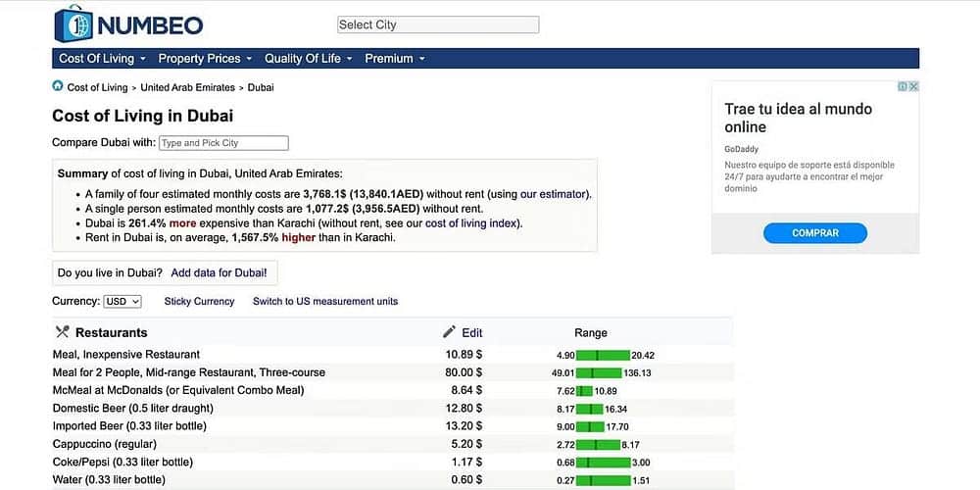The height and width of the screenshot is (490, 980).
Task: Switch to US measurement units
Action: pos(325,302)
